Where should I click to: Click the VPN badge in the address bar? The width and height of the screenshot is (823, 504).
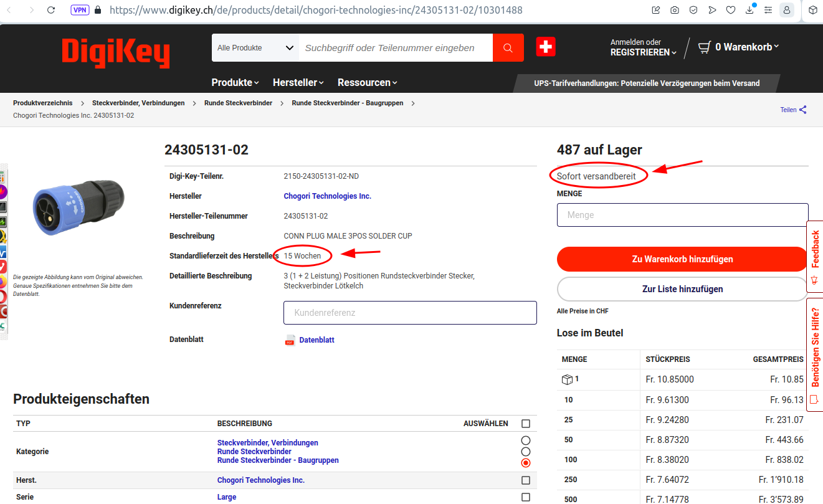pyautogui.click(x=79, y=10)
